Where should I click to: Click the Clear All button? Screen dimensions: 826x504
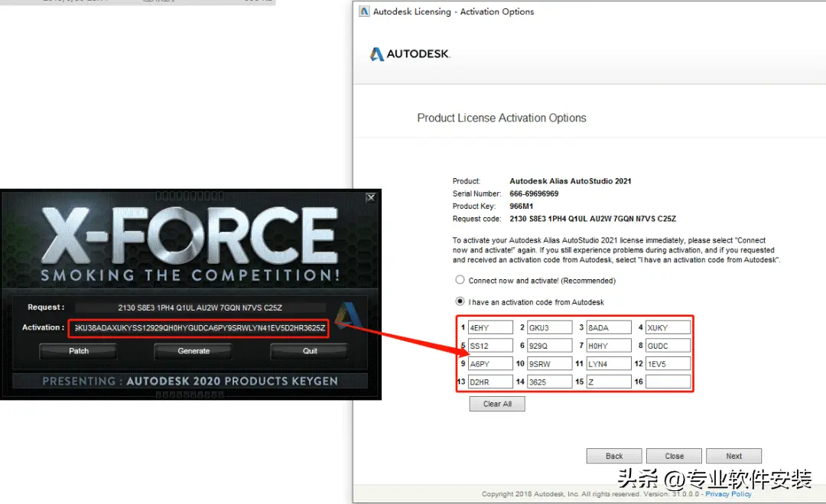pos(497,404)
